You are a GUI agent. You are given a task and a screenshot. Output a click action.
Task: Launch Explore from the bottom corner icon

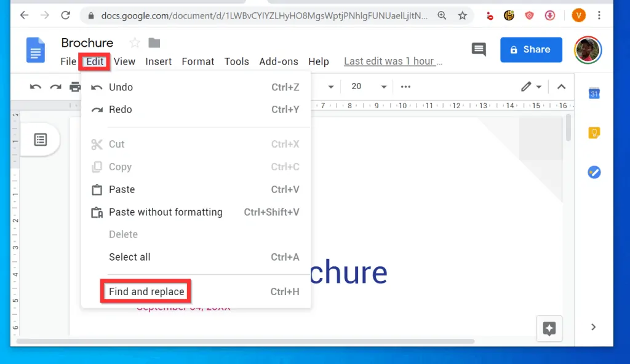(x=548, y=328)
